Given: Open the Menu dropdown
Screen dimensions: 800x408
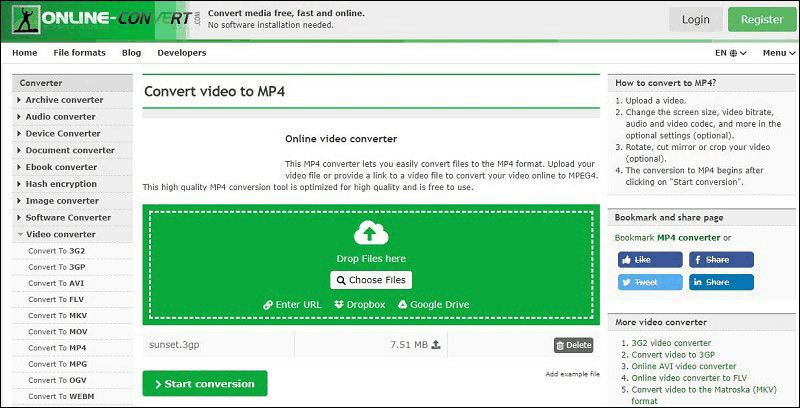Looking at the screenshot, I should (x=779, y=53).
